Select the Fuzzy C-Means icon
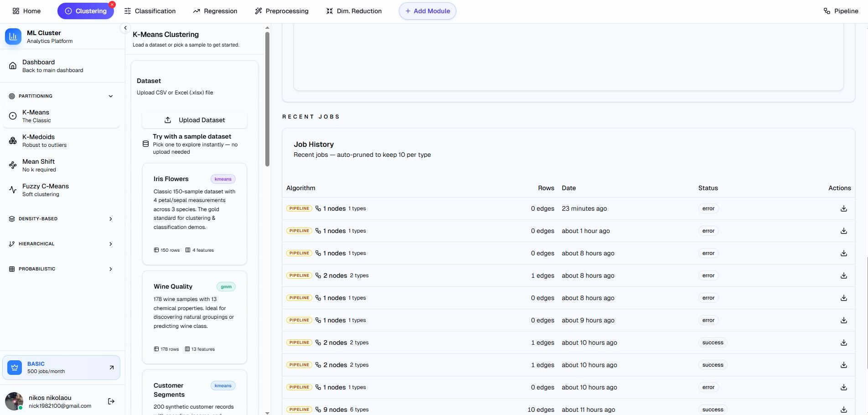Screen dimensions: 868x415 pyautogui.click(x=12, y=190)
